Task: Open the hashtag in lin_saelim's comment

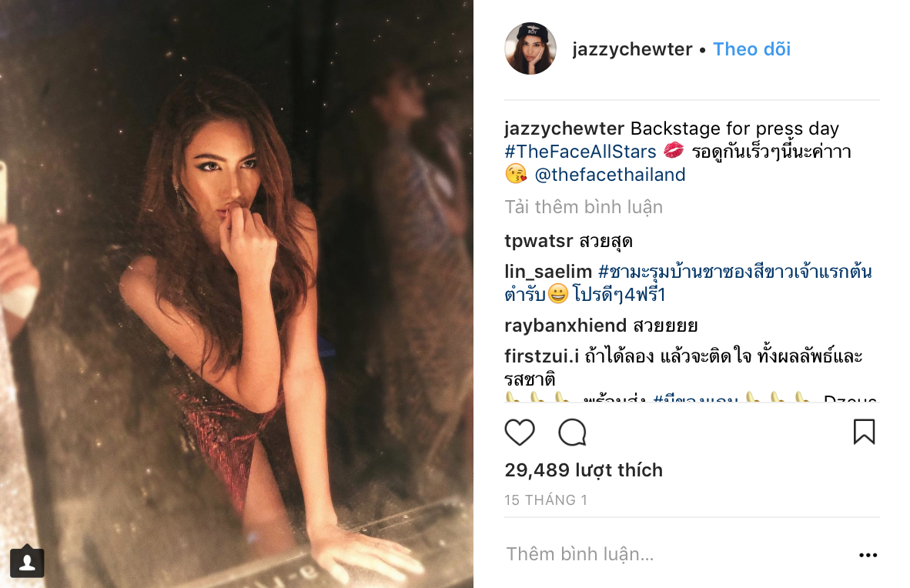Action: click(x=688, y=283)
